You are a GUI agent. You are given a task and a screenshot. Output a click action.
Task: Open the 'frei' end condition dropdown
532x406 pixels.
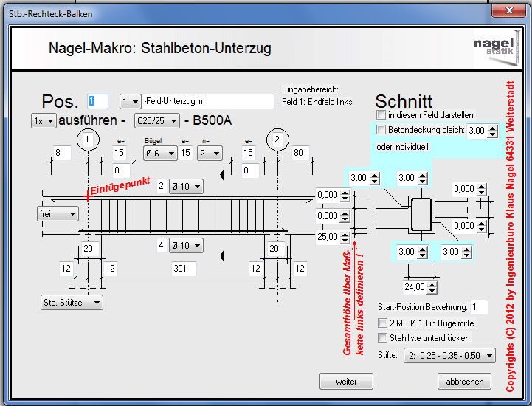tap(58, 213)
